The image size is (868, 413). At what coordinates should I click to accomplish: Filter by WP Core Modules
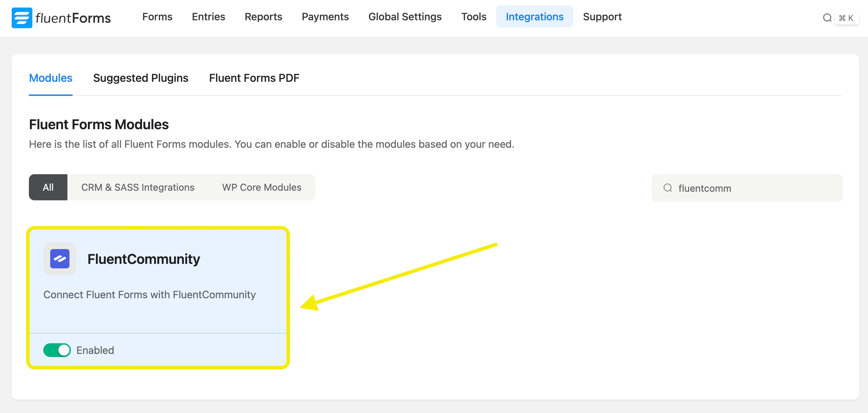tap(262, 187)
